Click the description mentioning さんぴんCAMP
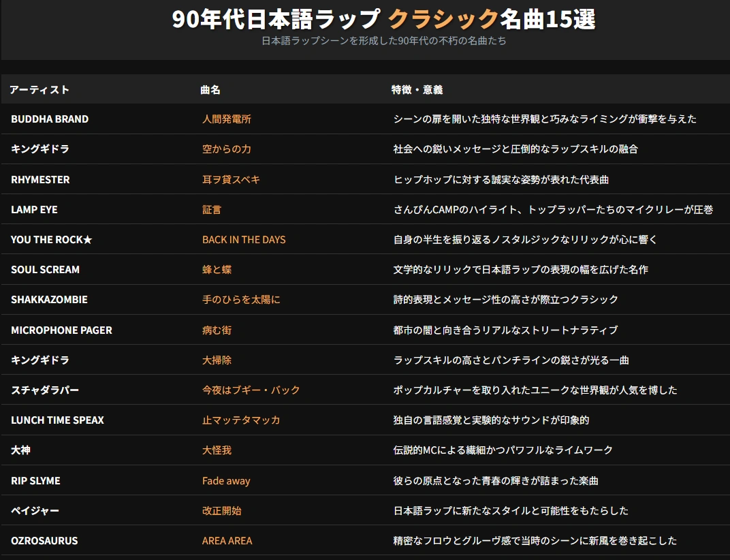730x560 pixels. click(x=553, y=210)
